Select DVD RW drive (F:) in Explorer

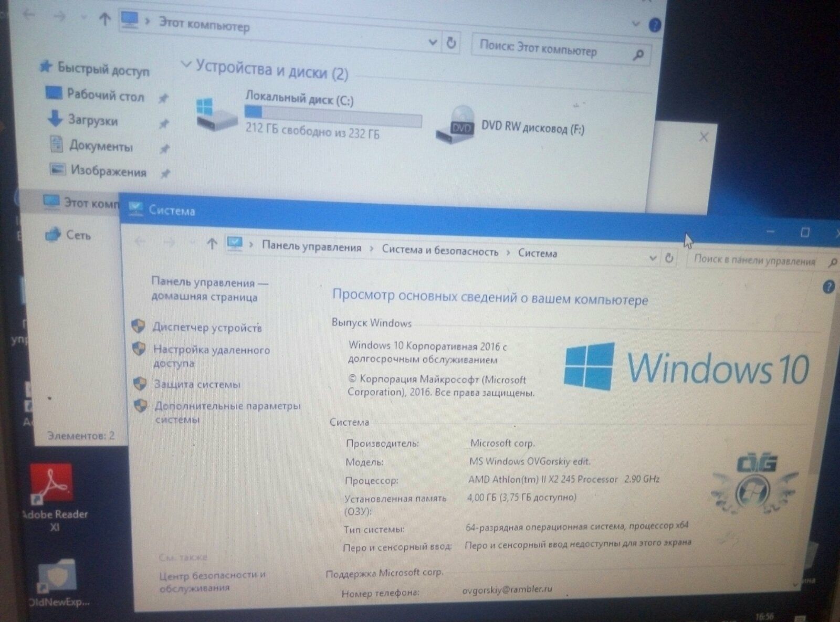(x=510, y=127)
